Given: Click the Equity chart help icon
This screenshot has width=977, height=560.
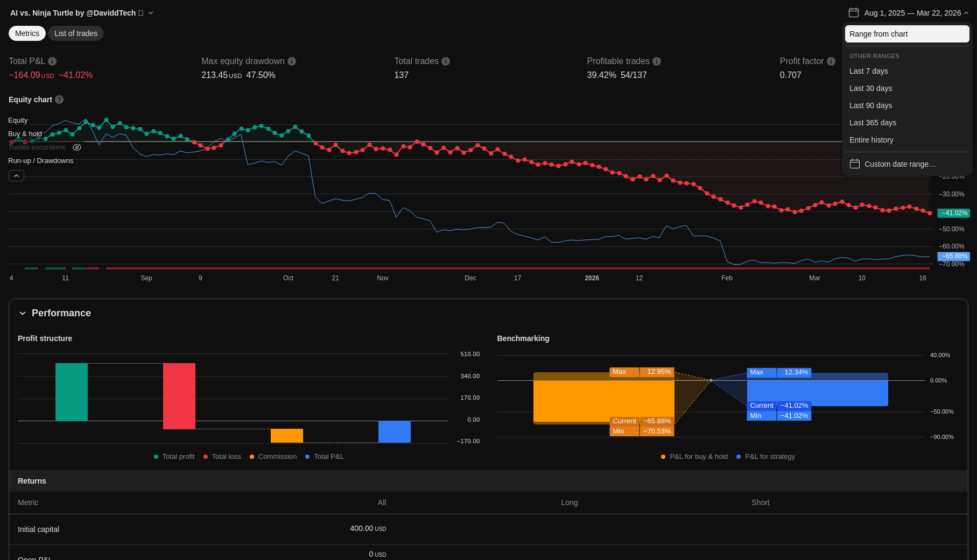Looking at the screenshot, I should pyautogui.click(x=59, y=100).
